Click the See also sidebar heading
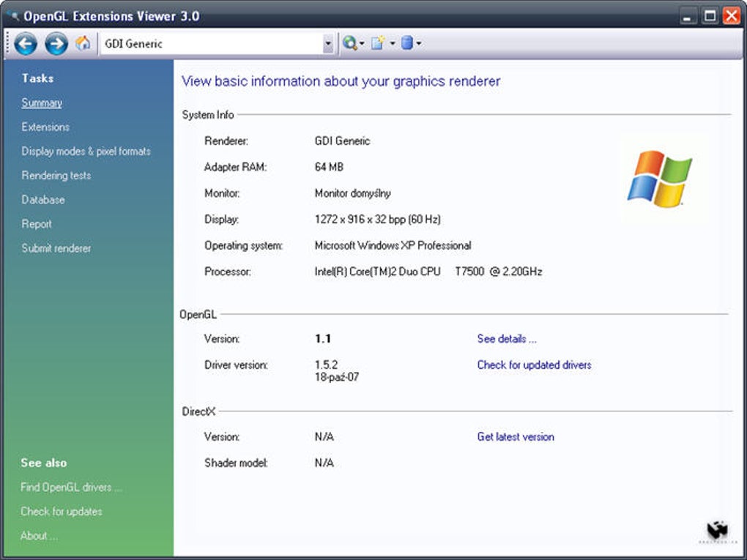 click(x=43, y=463)
